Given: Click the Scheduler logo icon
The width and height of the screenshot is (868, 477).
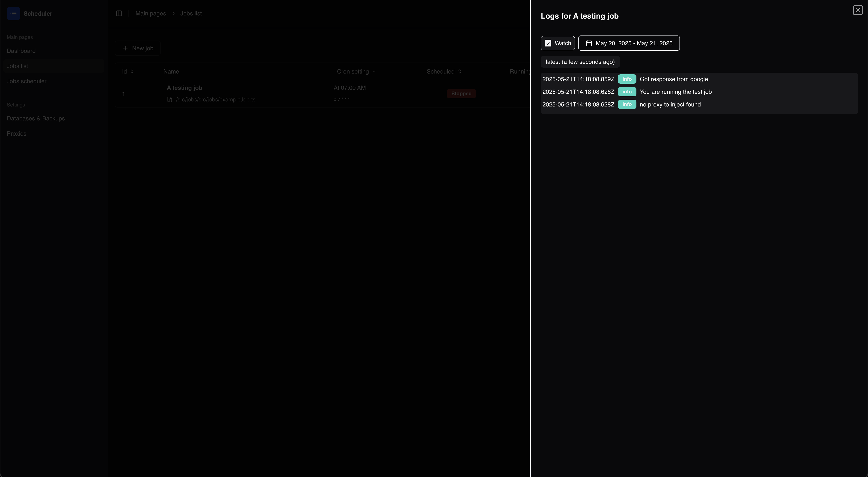Looking at the screenshot, I should coord(14,14).
